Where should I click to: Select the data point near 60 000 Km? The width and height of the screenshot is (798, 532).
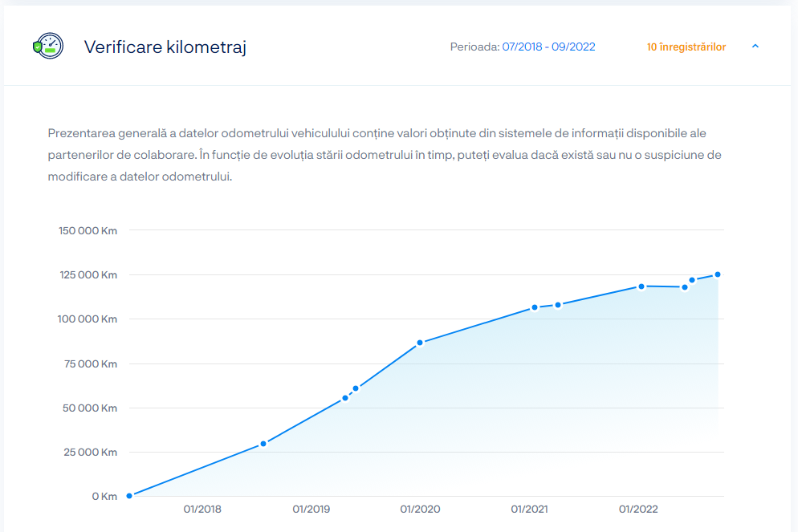click(356, 388)
